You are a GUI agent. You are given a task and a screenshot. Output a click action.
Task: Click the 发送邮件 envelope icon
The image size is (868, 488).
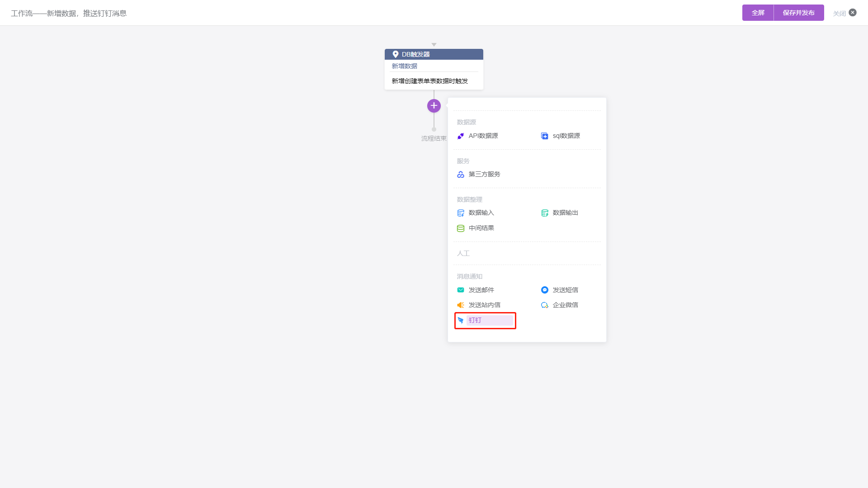(x=460, y=290)
